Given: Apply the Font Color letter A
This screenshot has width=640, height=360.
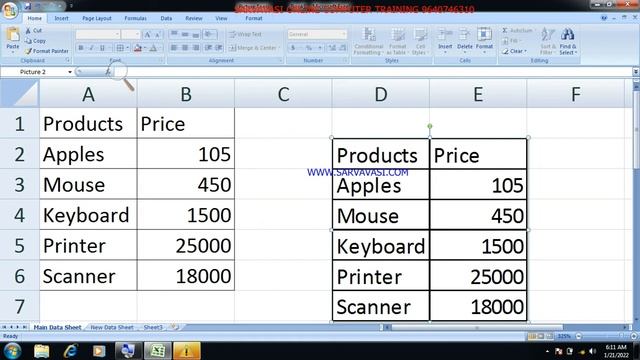Looking at the screenshot, I should (x=153, y=48).
